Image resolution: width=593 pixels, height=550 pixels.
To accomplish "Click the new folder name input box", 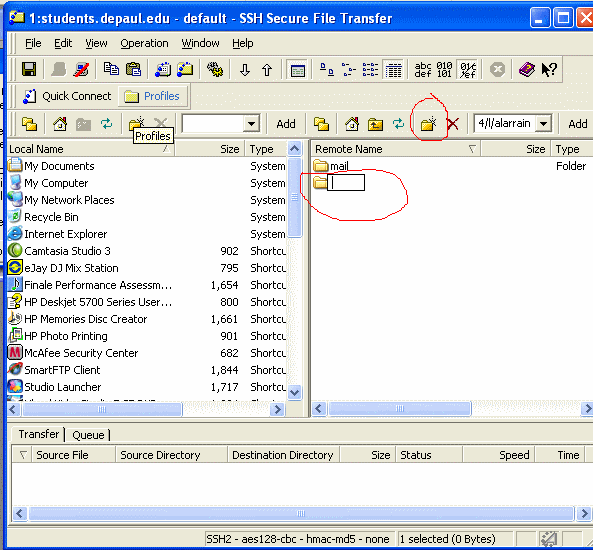I will (346, 183).
